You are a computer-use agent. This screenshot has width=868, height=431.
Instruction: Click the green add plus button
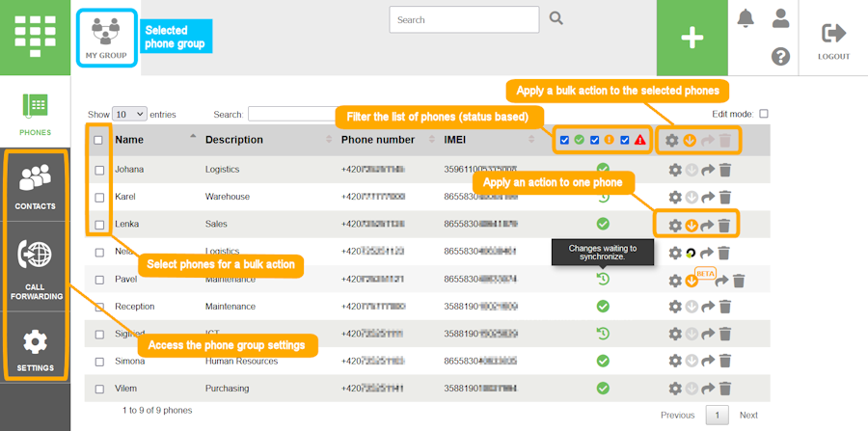point(692,38)
